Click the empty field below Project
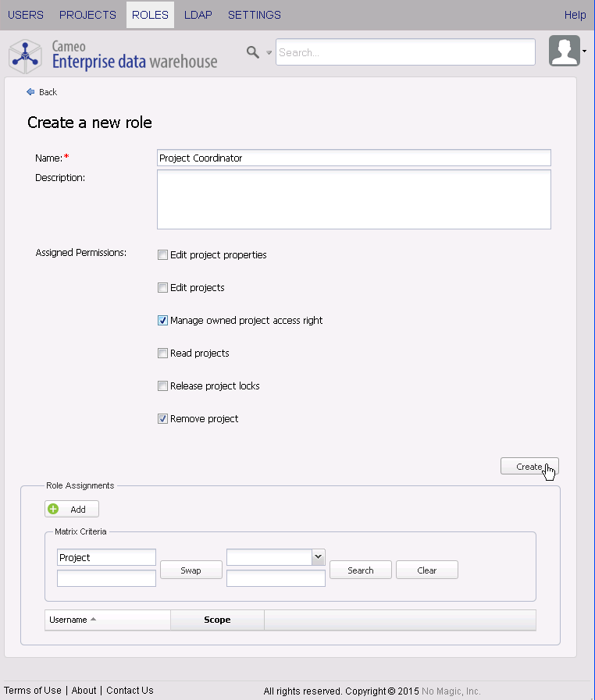Image resolution: width=595 pixels, height=700 pixels. point(106,578)
